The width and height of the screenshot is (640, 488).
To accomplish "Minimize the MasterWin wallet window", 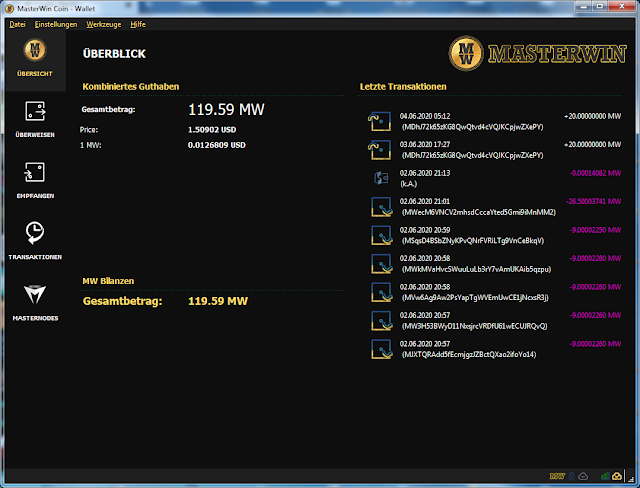I will [x=584, y=6].
